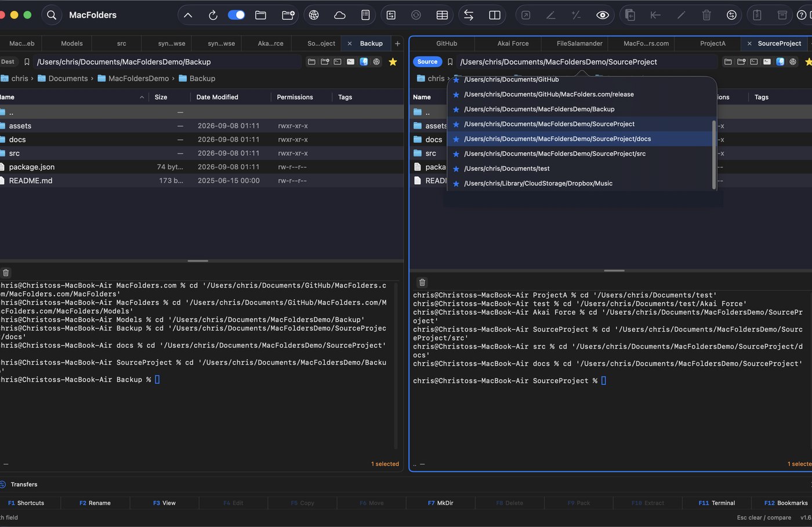
Task: Select the assets folder in the left panel
Action: click(201, 126)
